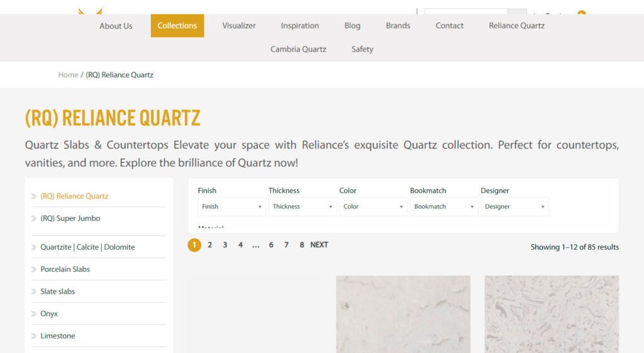Open the Safety navigation item
Screen dimensions: 644x353
362,49
